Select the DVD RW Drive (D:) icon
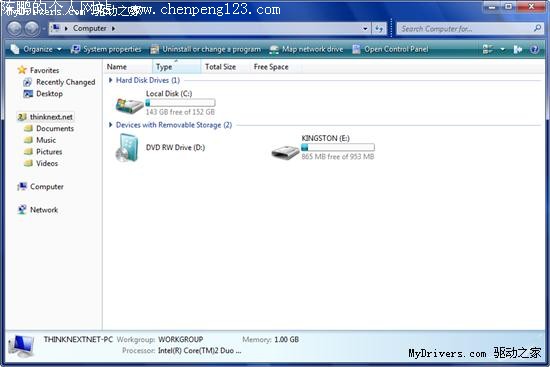 (x=127, y=148)
